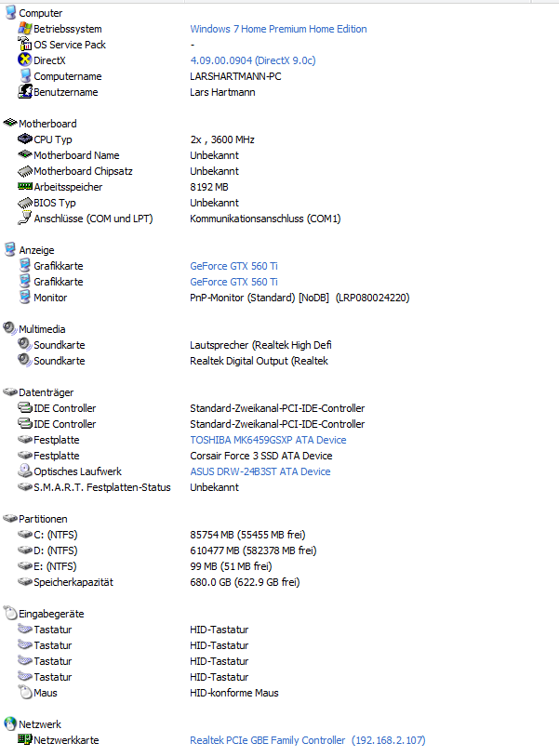
Task: Click the Eingabegeräte mouse section icon
Action: tap(10, 614)
